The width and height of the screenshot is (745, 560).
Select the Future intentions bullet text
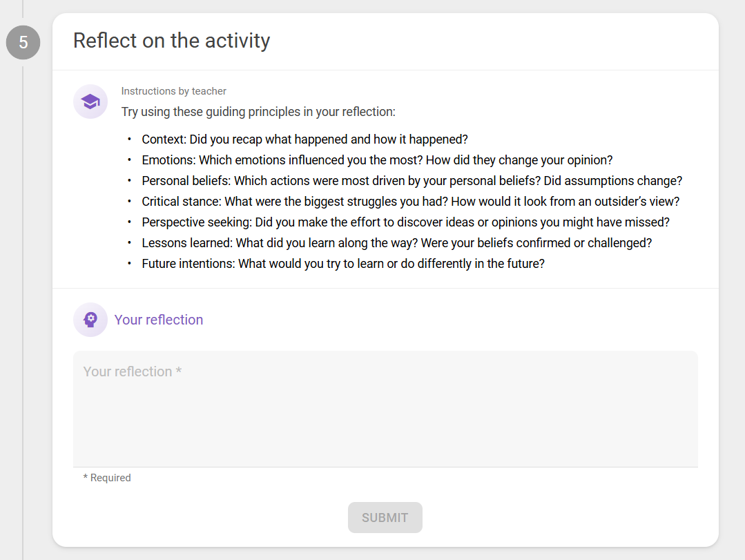343,264
